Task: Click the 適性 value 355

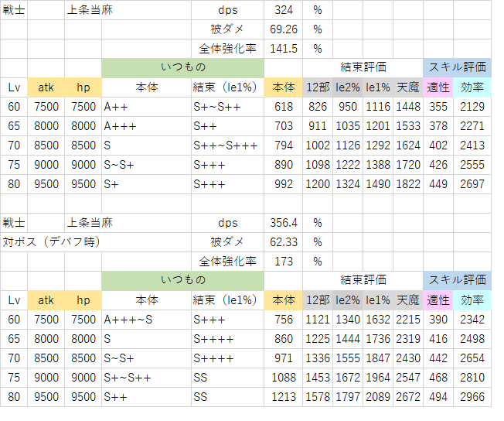Action: coord(438,107)
